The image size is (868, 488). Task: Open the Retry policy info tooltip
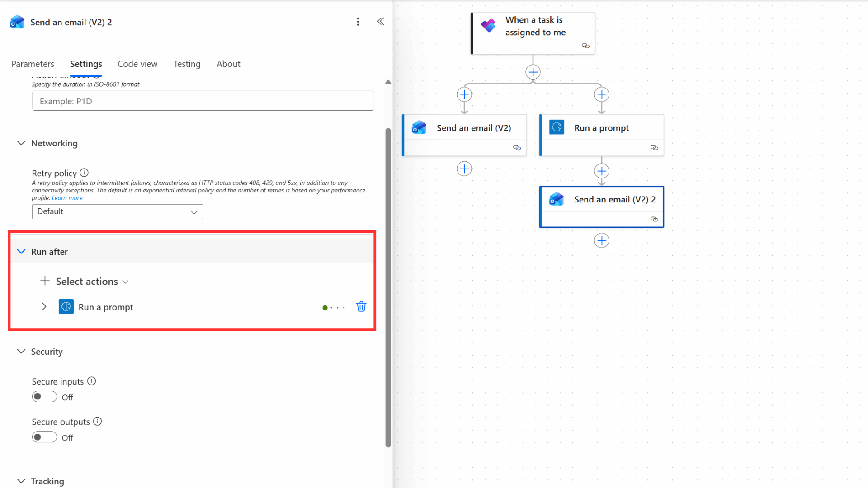coord(84,173)
